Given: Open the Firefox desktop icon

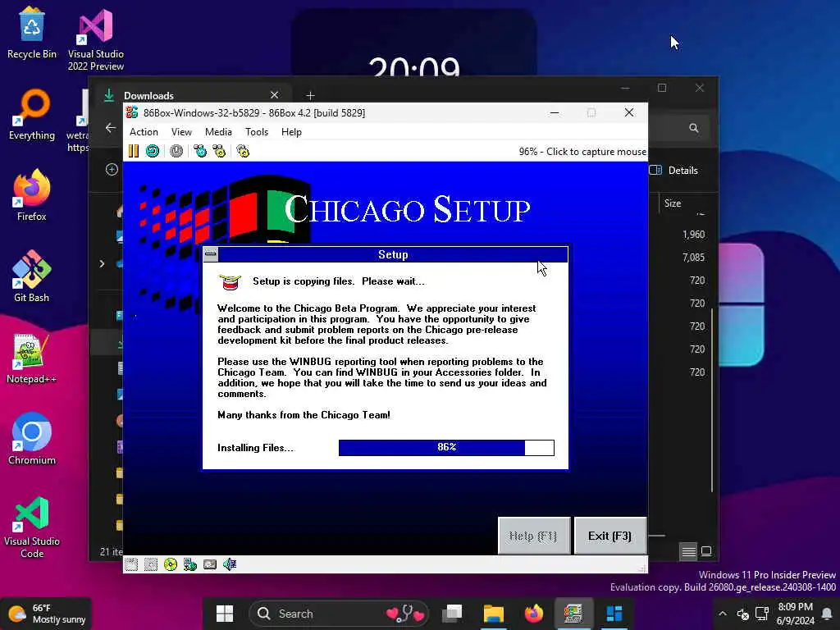Looking at the screenshot, I should [32, 195].
